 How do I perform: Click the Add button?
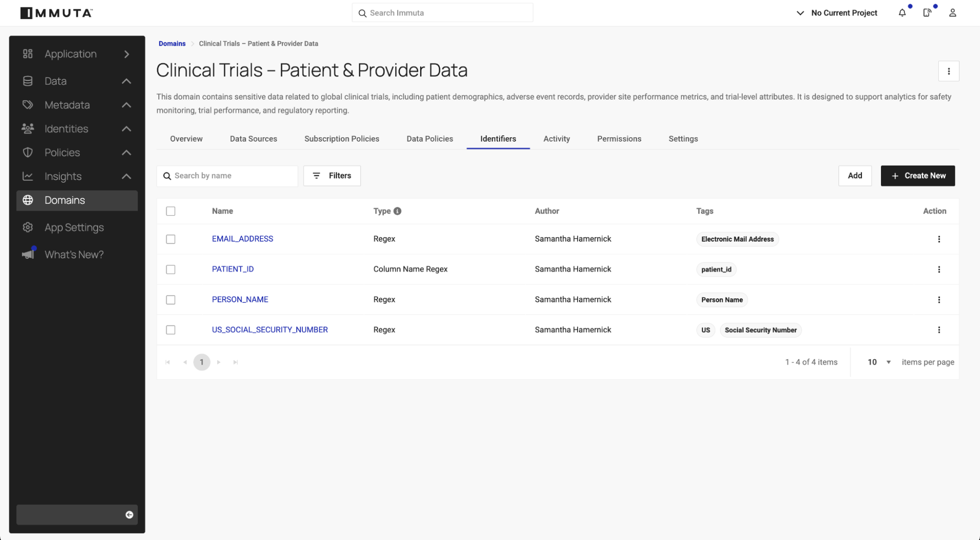854,175
